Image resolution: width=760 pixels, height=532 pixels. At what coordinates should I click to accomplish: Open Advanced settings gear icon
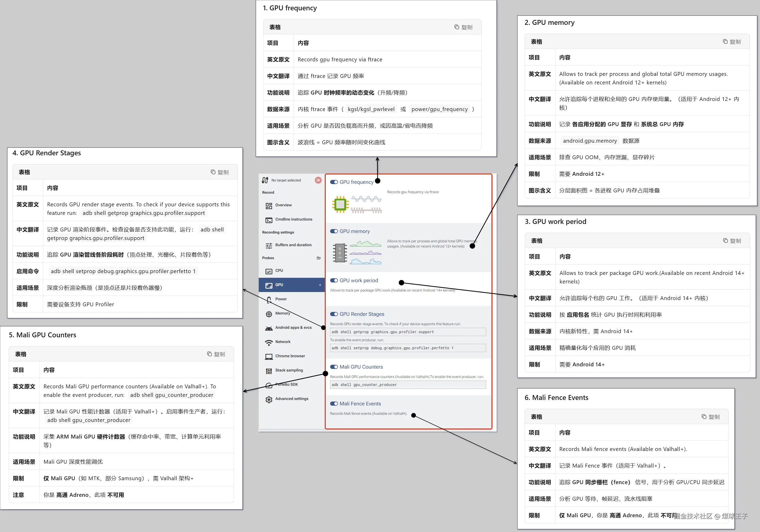coord(269,399)
